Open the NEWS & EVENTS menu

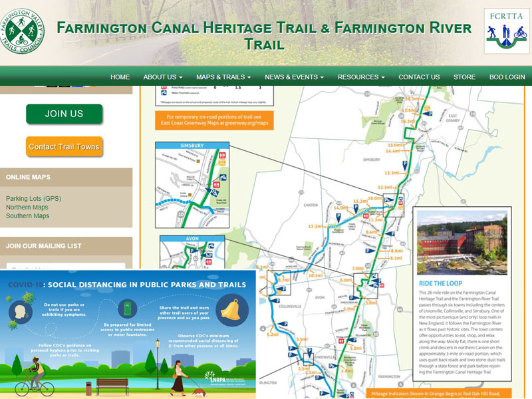pyautogui.click(x=294, y=77)
